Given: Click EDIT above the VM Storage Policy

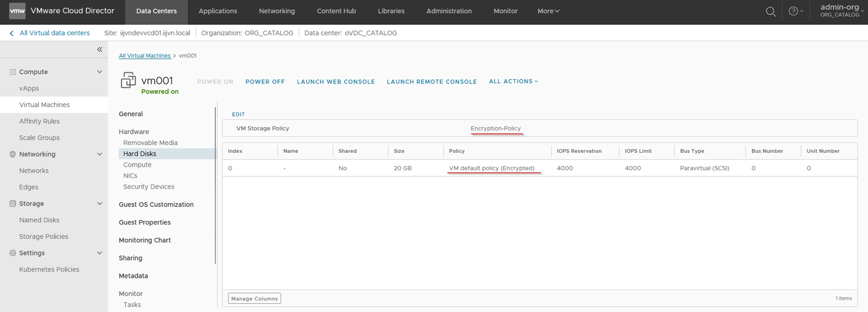Looking at the screenshot, I should 238,114.
